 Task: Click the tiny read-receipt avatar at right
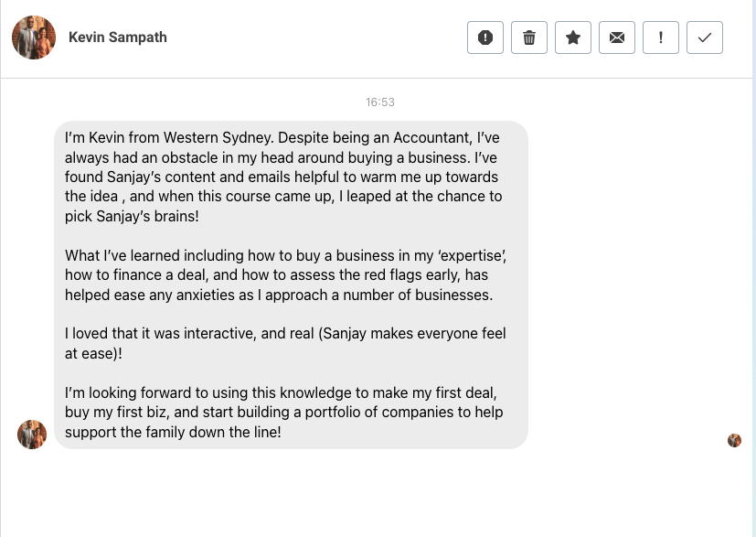point(734,440)
